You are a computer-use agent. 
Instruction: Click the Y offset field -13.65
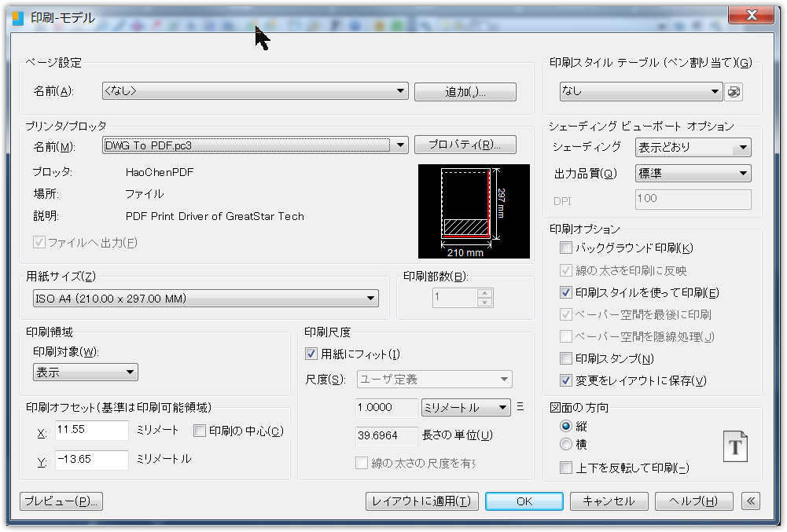coord(92,460)
